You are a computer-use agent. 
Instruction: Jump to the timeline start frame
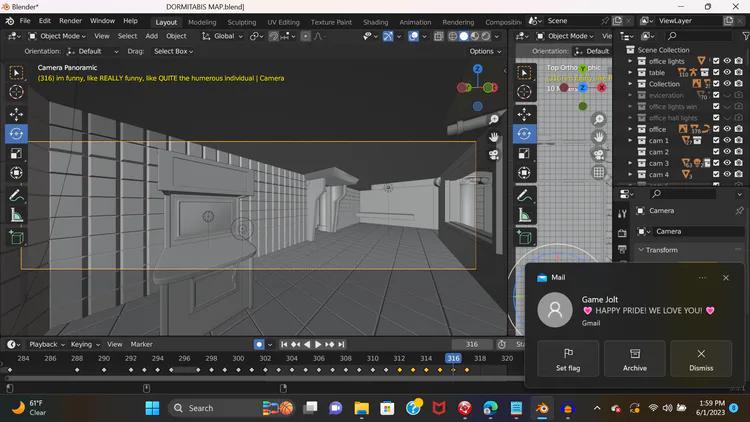tap(284, 344)
